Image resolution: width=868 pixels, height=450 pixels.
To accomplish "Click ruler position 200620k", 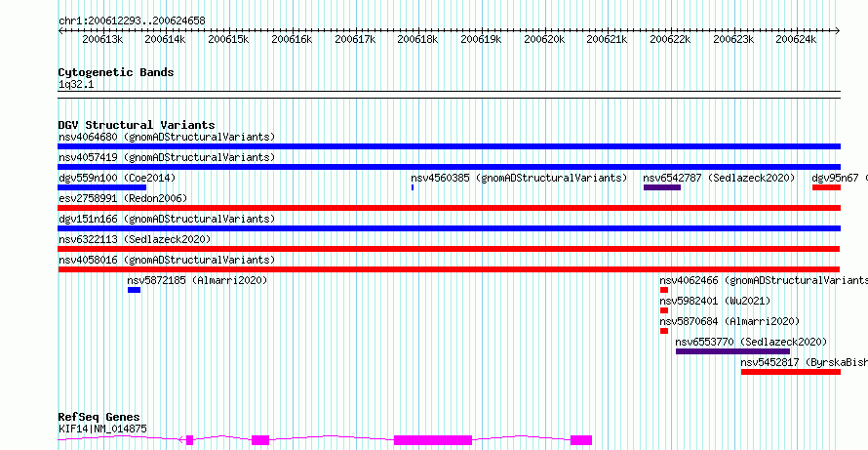I will pos(545,39).
